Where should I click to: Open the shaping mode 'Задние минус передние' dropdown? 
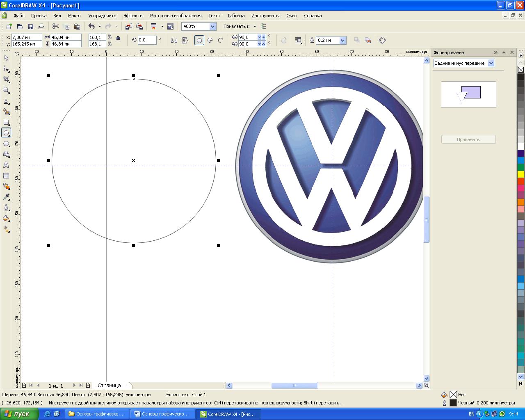[491, 63]
